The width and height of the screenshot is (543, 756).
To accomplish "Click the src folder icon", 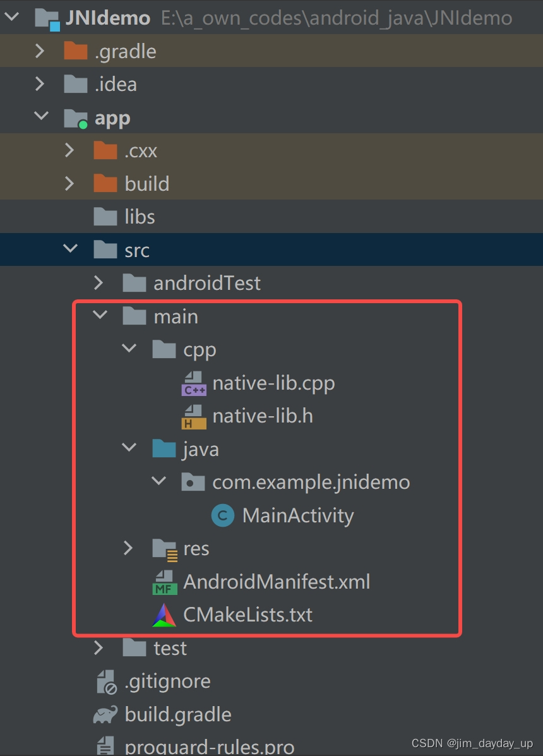I will (105, 249).
